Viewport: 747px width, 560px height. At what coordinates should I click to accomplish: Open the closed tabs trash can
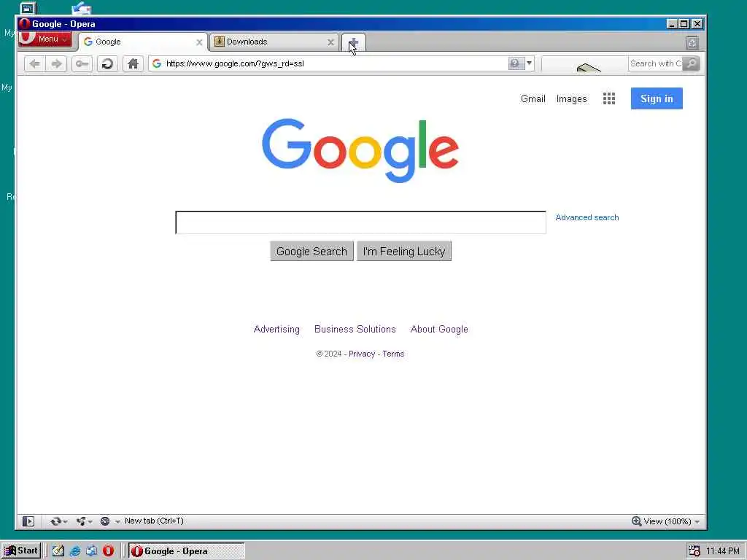click(x=692, y=43)
